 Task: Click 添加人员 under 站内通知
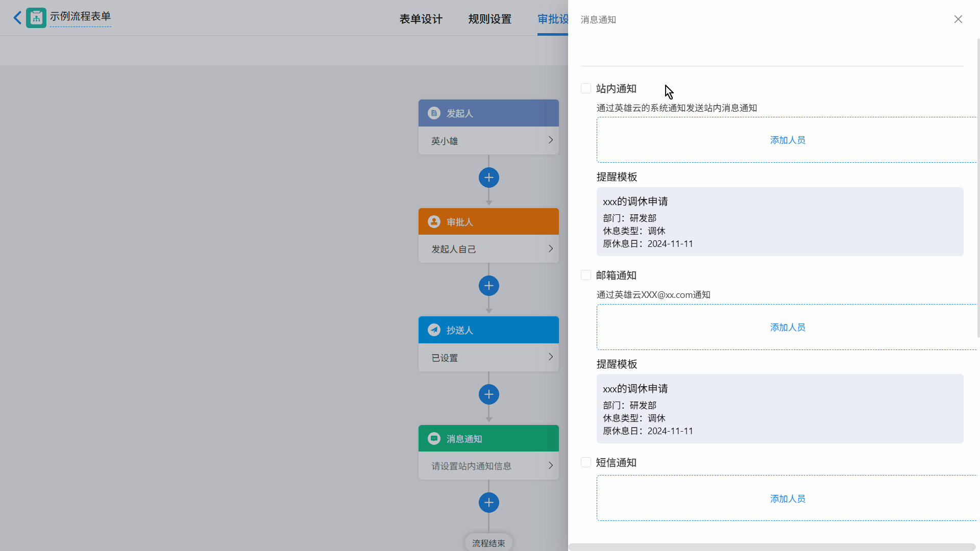coord(787,140)
